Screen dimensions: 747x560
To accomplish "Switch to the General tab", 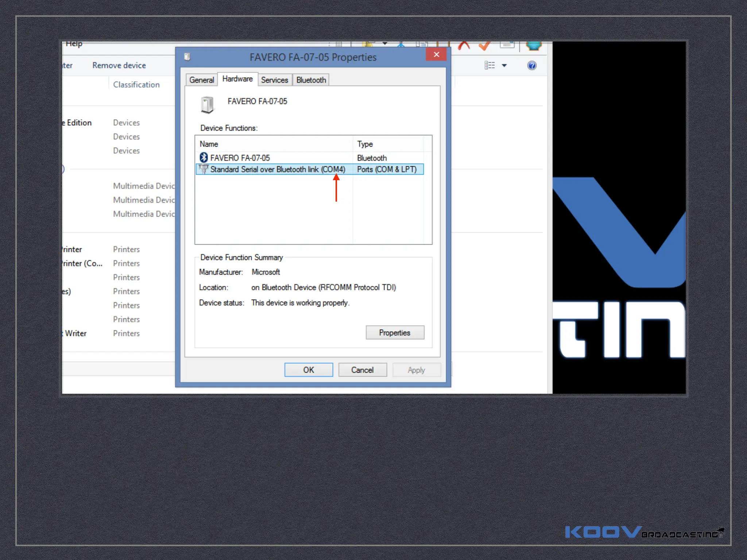I will pos(201,80).
